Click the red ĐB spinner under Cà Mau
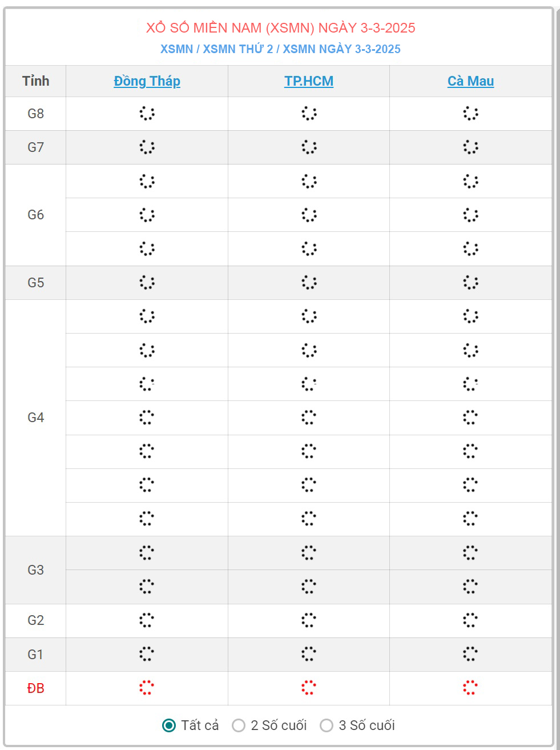The height and width of the screenshot is (750, 560). click(x=470, y=688)
